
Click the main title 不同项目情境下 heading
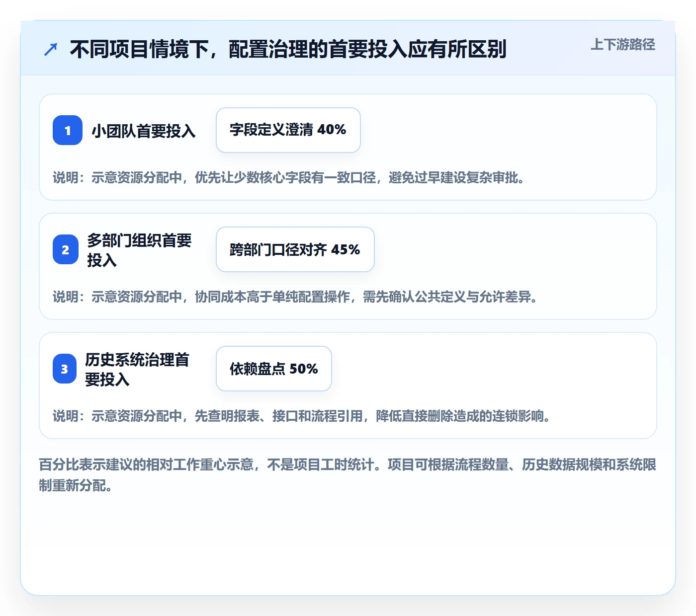coord(288,49)
